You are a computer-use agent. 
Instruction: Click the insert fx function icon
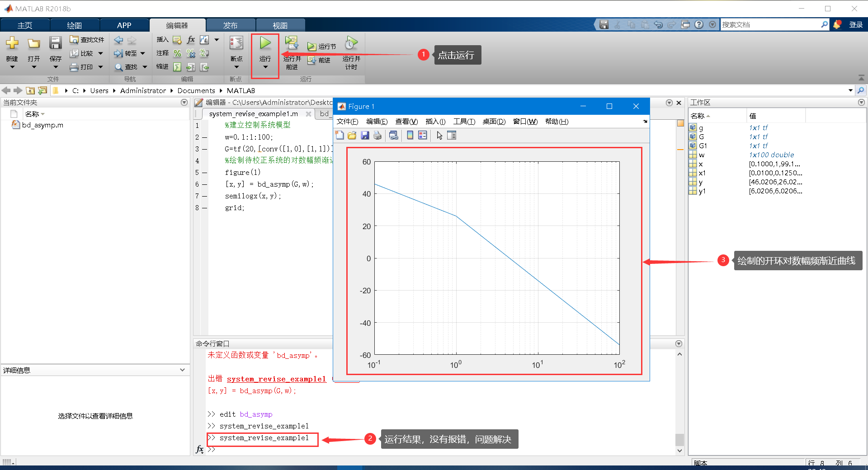pyautogui.click(x=191, y=40)
